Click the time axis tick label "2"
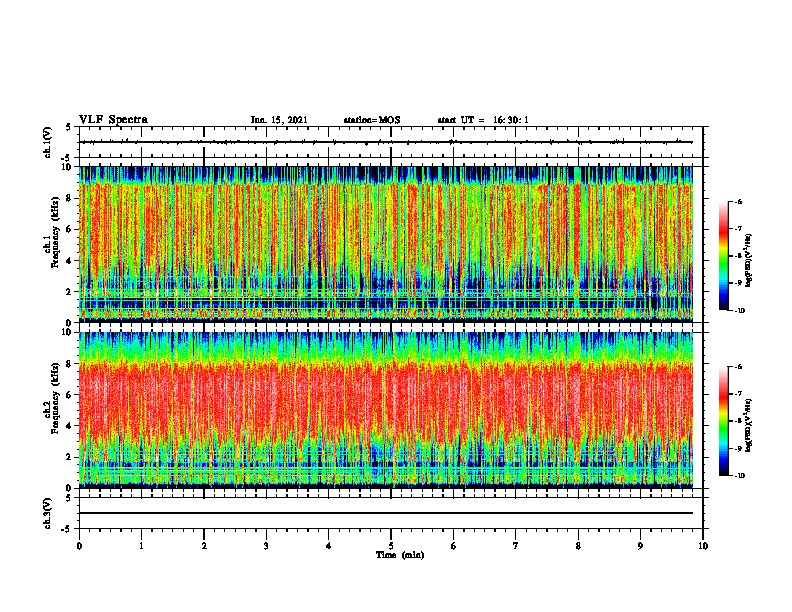This screenshot has width=792, height=612. point(204,546)
